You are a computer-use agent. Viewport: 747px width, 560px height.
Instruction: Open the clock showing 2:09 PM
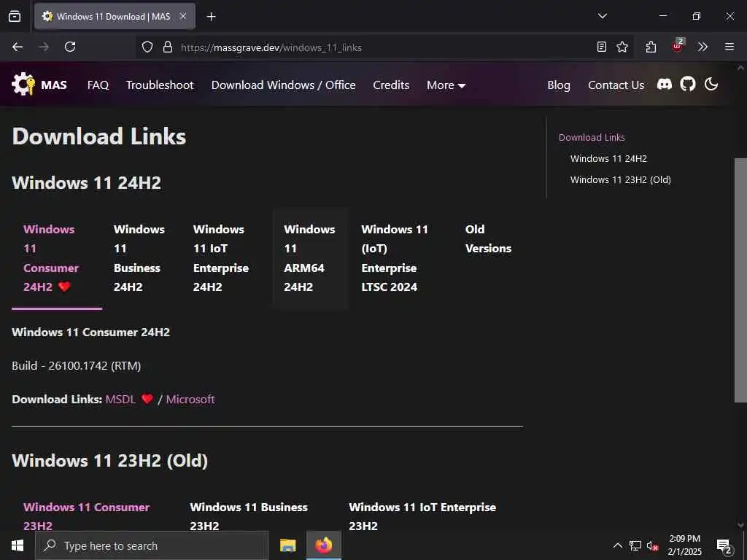(x=684, y=545)
